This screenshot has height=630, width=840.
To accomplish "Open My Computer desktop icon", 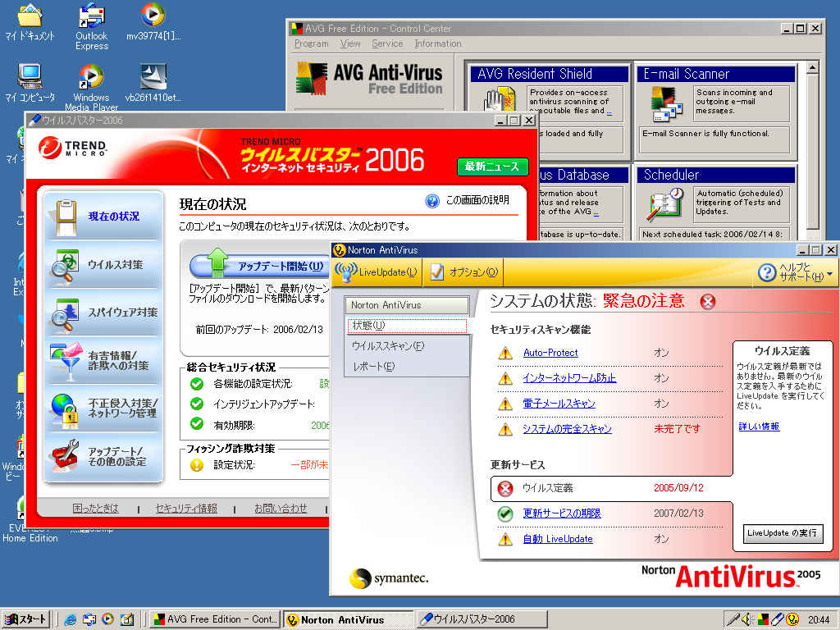I will click(30, 83).
